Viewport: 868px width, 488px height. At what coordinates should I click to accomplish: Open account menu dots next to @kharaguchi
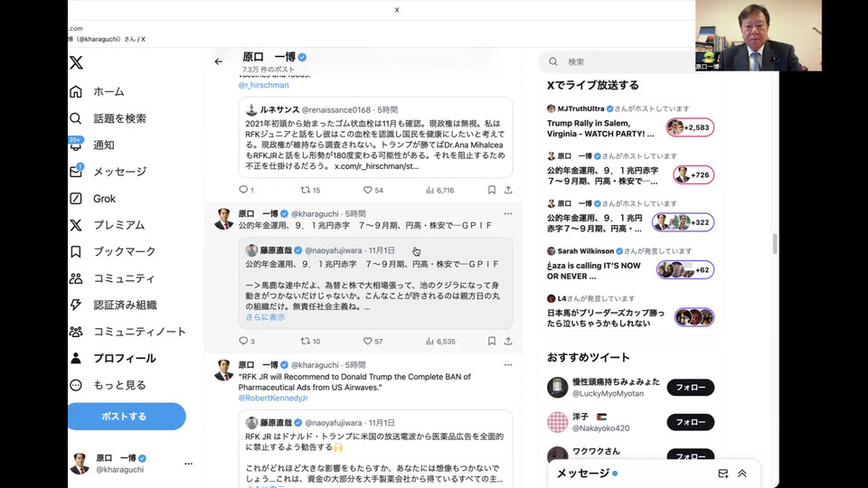(x=189, y=464)
